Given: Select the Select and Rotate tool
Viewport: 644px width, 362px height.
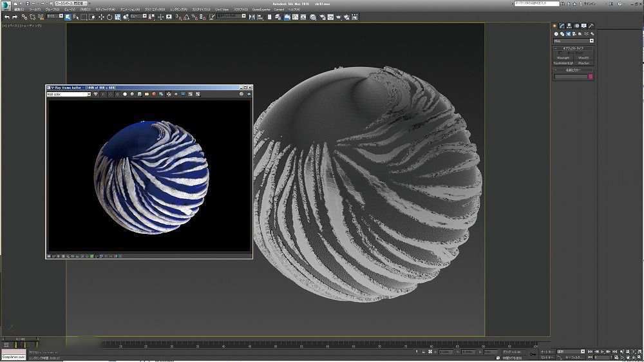Looking at the screenshot, I should [109, 17].
